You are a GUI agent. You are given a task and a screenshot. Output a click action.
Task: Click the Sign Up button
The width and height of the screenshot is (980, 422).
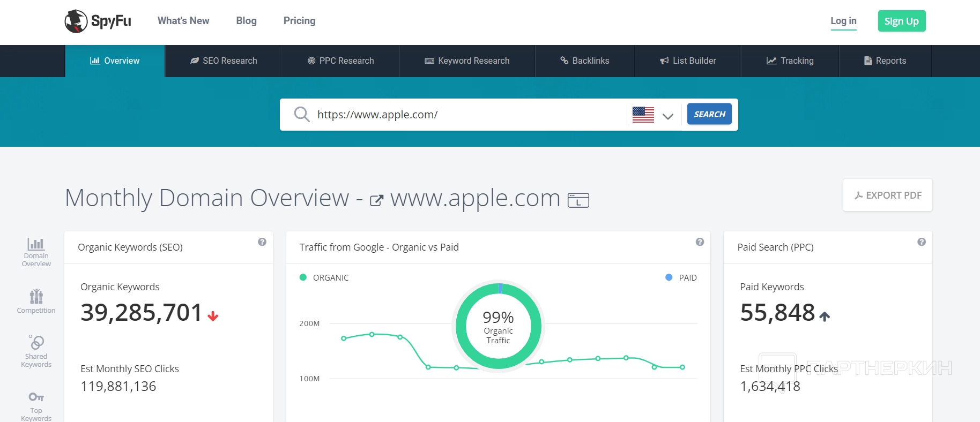coord(902,21)
